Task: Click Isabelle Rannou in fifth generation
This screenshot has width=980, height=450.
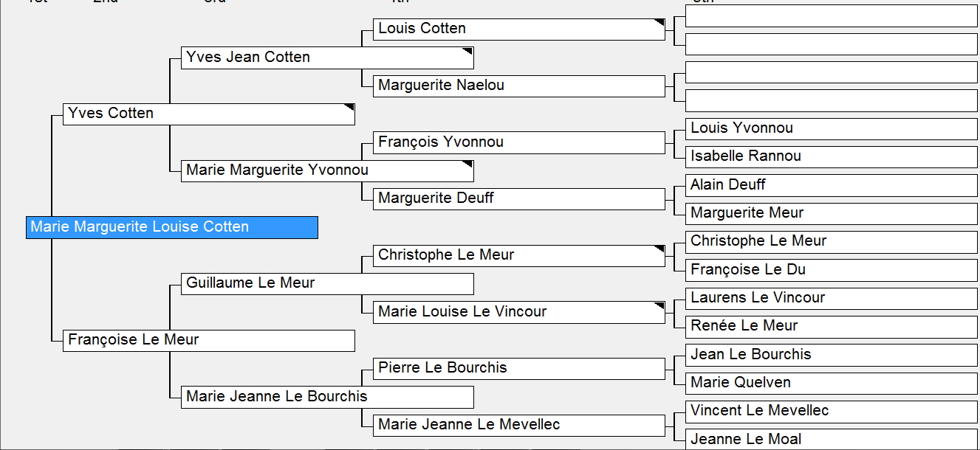Action: (x=831, y=156)
